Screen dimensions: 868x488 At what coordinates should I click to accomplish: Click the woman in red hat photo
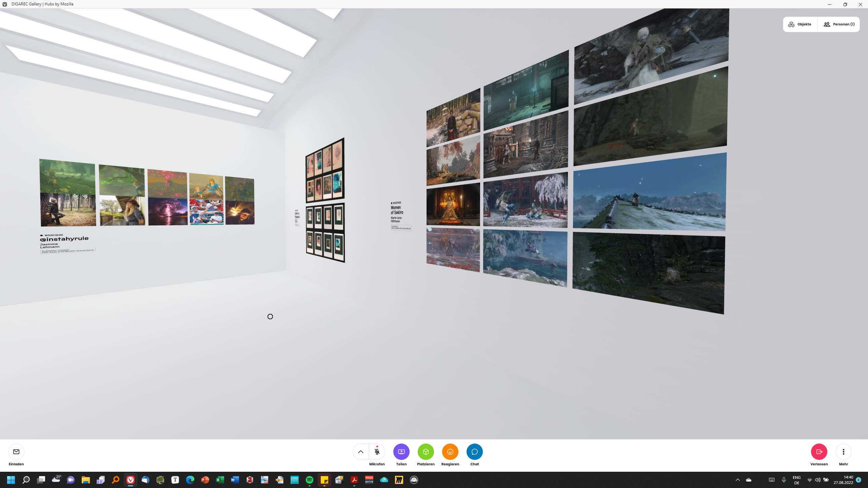coord(122,210)
